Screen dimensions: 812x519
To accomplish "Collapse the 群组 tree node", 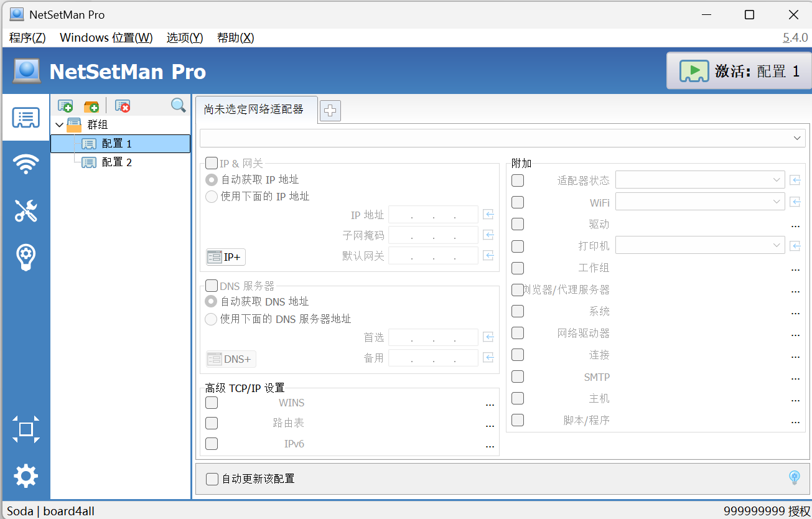I will 59,124.
